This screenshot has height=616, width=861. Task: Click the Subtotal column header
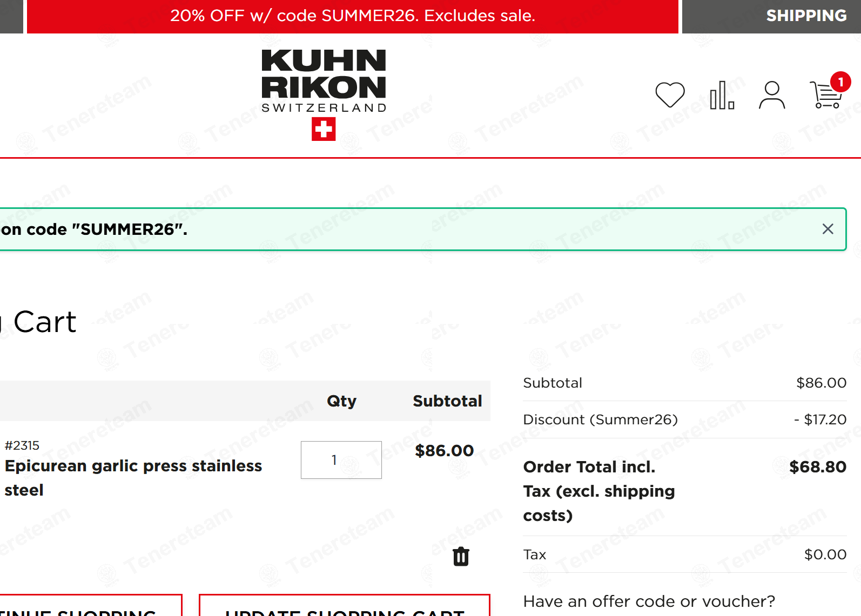[x=447, y=401]
